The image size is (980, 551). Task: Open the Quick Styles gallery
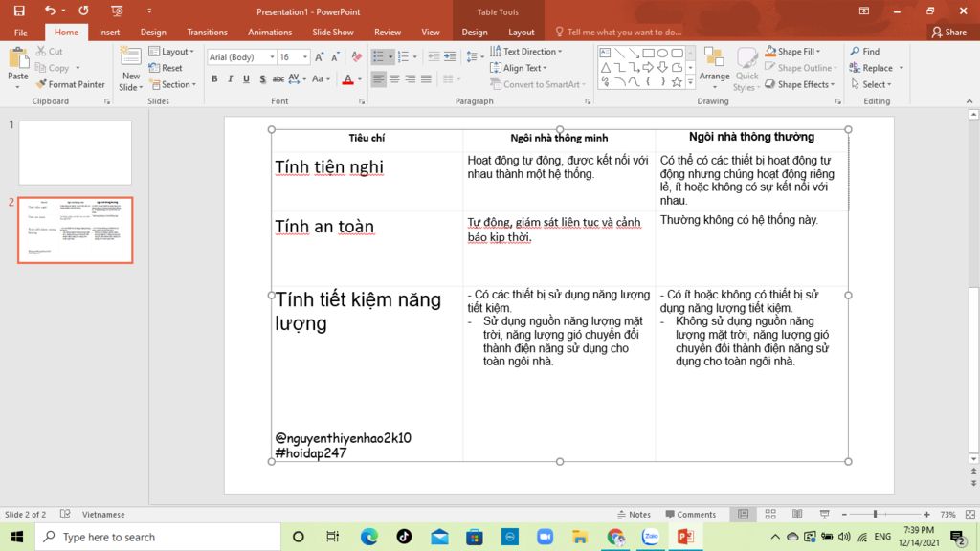(x=746, y=69)
